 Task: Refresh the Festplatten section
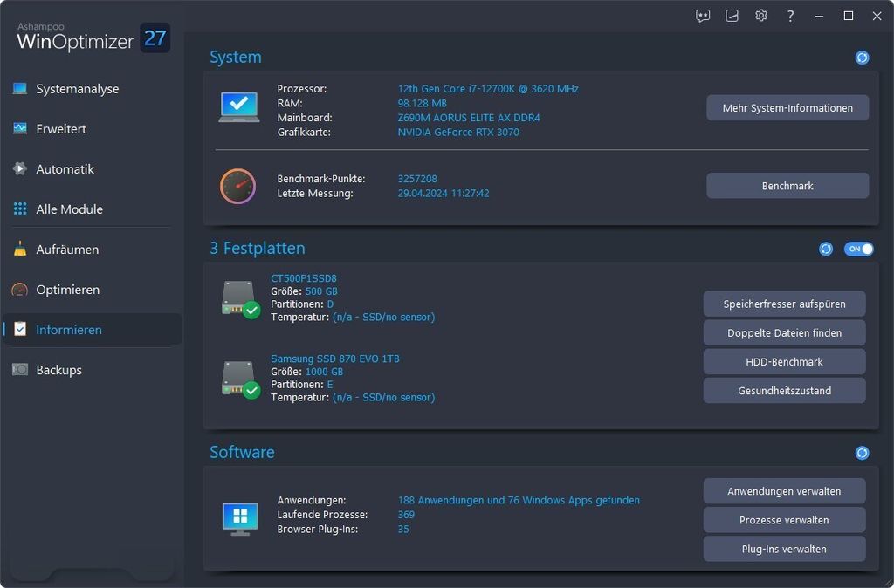click(826, 249)
